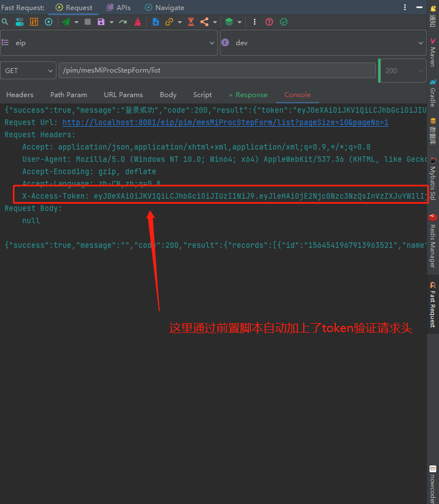Expand the save options dropdown arrow
Image resolution: width=439 pixels, height=504 pixels.
112,22
